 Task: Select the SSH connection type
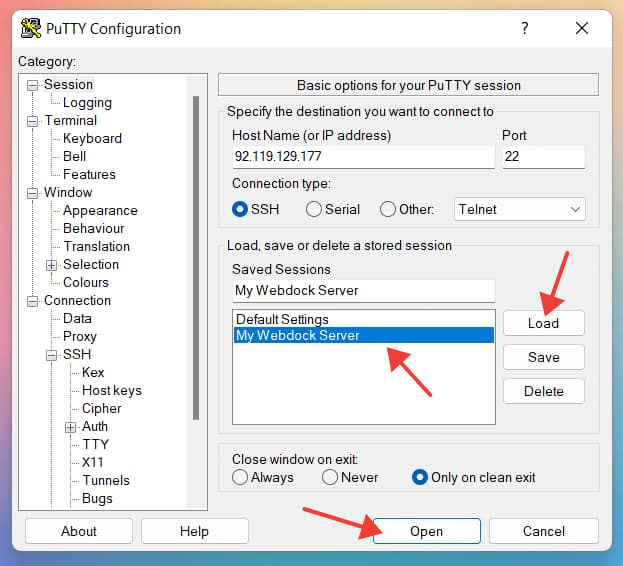(x=241, y=209)
